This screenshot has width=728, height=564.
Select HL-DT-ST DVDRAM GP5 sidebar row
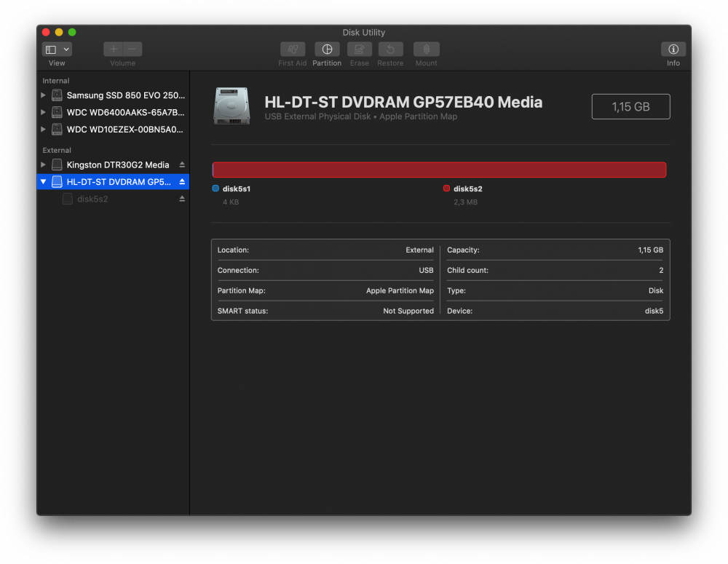coord(113,182)
